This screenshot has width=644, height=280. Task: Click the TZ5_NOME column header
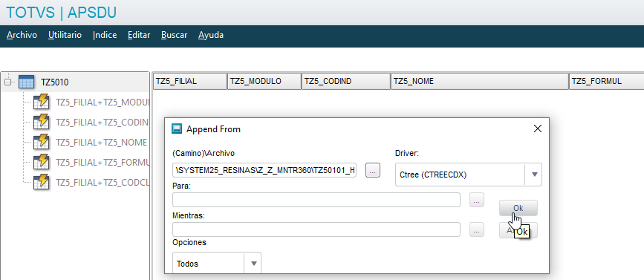coord(480,81)
